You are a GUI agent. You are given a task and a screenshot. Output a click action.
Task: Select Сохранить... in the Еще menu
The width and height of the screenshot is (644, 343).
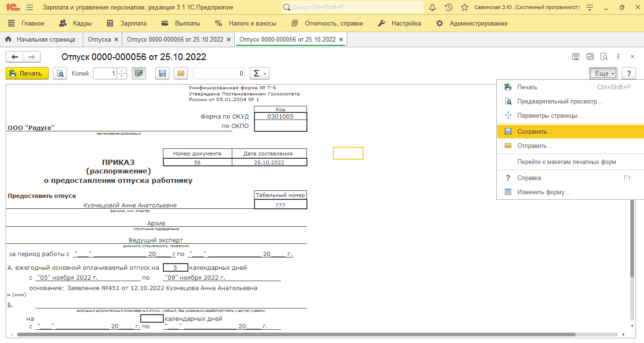point(534,132)
